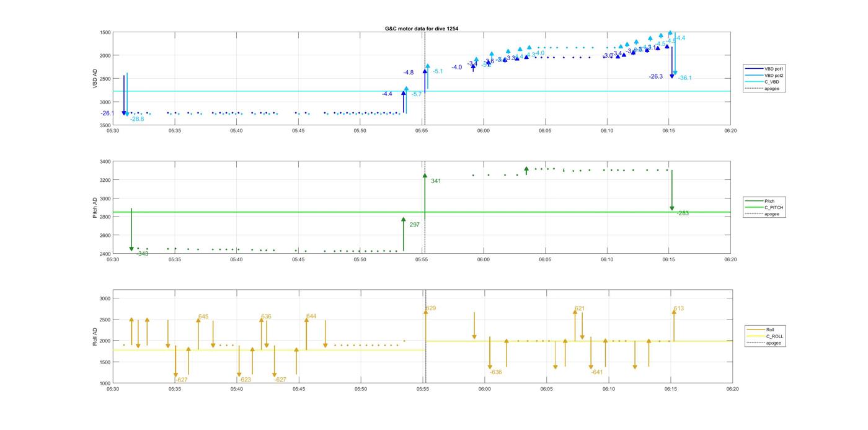Select the C_PITCH legend entry
The width and height of the screenshot is (868, 430).
coord(765,208)
